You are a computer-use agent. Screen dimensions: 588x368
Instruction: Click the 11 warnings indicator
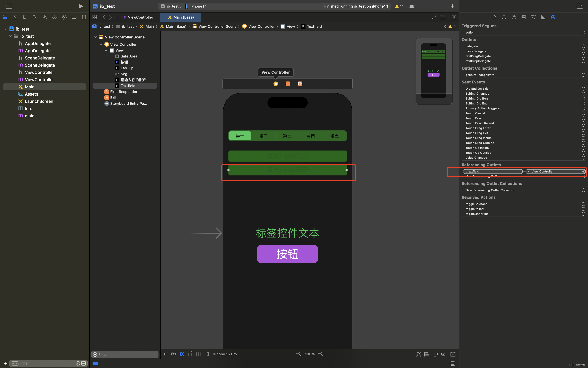pyautogui.click(x=399, y=6)
